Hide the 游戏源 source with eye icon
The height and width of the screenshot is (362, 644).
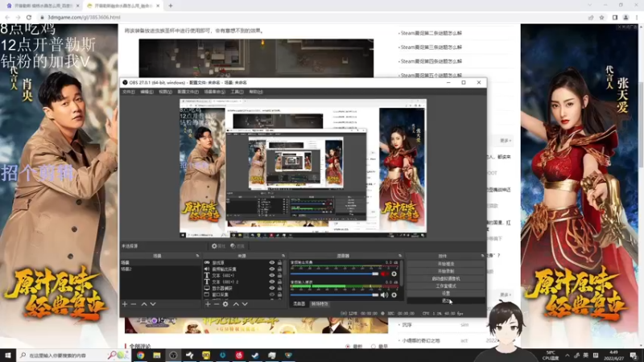coord(272,263)
